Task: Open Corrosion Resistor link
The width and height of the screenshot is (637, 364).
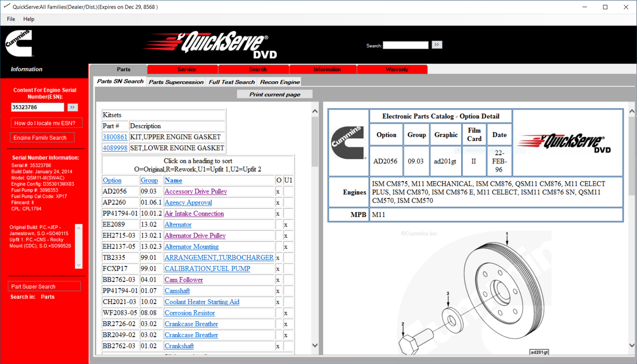Action: click(190, 313)
